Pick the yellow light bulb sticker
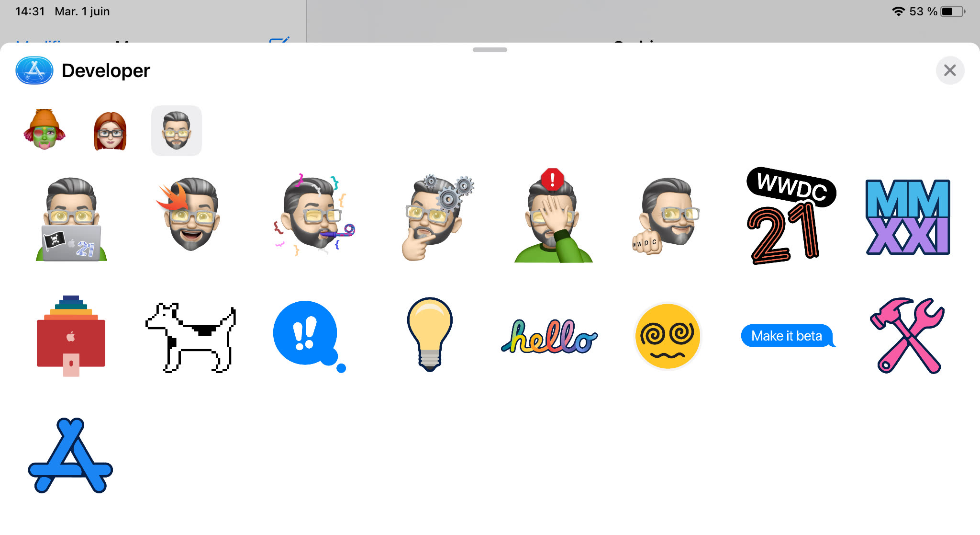Image resolution: width=980 pixels, height=535 pixels. pos(429,334)
